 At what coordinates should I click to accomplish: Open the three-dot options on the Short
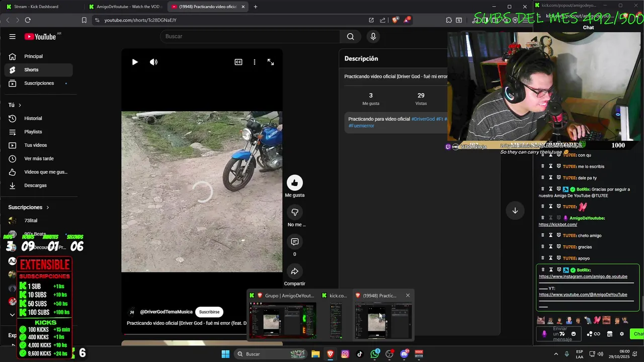click(x=255, y=62)
